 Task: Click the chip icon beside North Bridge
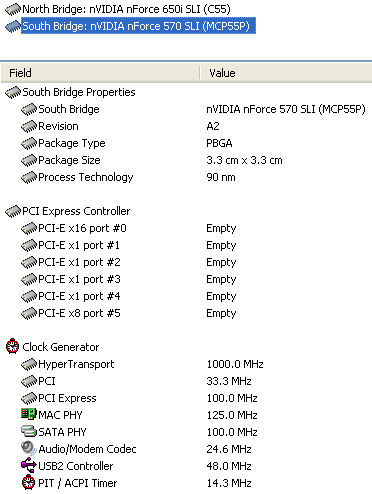point(13,9)
